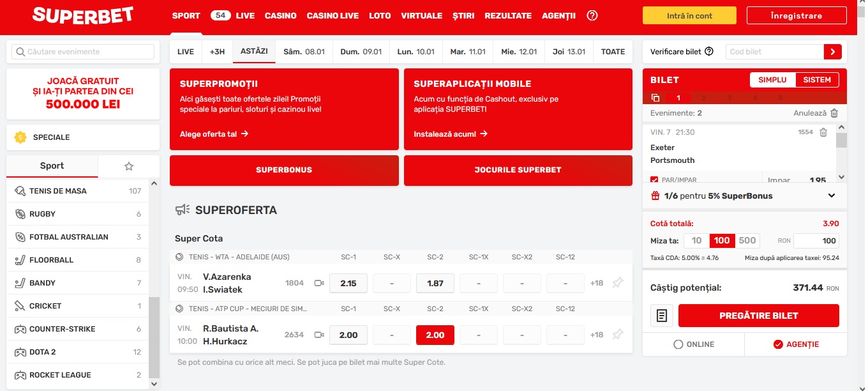Click the stake amount RON field
Image resolution: width=868 pixels, height=391 pixels.
point(816,241)
